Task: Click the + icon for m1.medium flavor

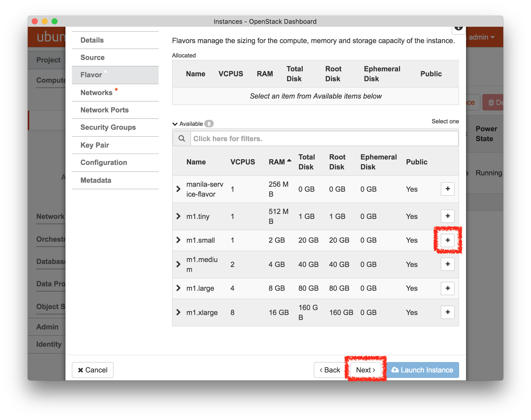Action: point(448,264)
